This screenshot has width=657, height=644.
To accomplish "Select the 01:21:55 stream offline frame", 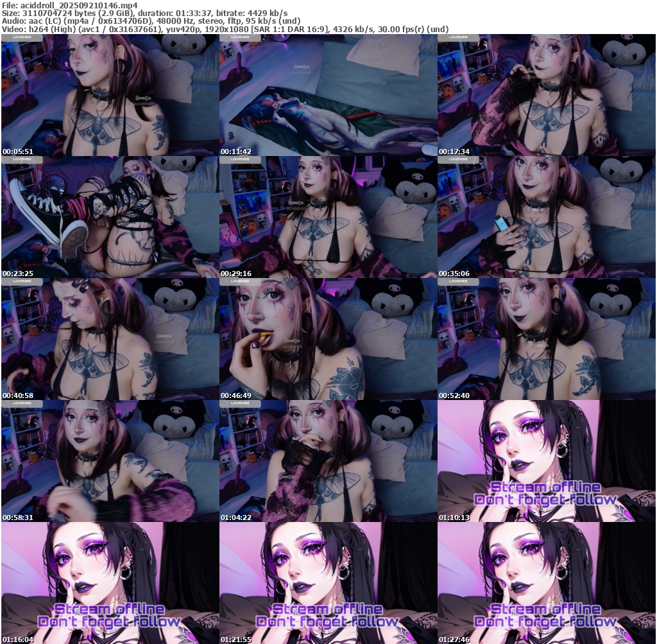I will click(x=328, y=583).
